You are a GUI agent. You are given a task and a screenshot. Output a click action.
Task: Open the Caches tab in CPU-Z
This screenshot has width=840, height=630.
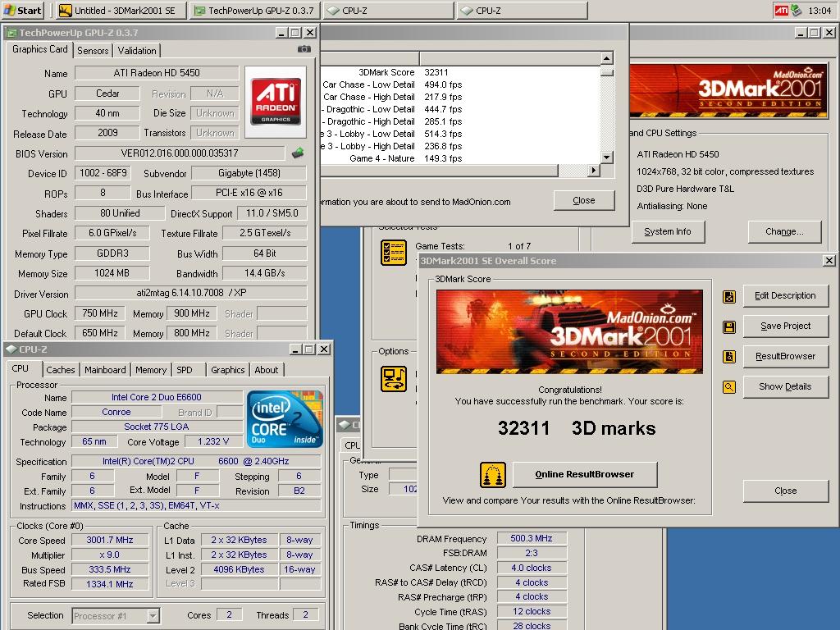pos(61,370)
